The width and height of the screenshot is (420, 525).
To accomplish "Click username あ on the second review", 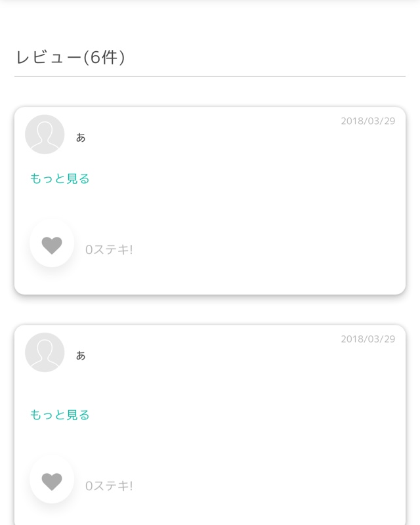I will 81,356.
